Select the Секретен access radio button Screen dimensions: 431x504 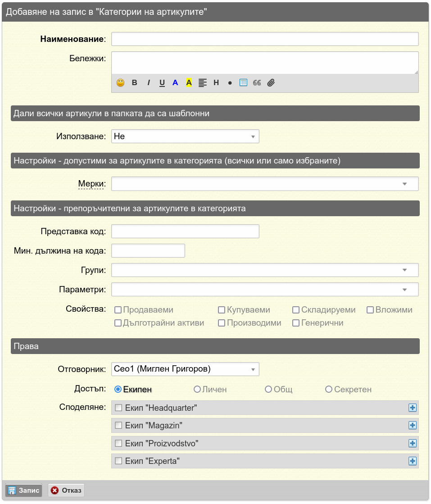pos(328,389)
